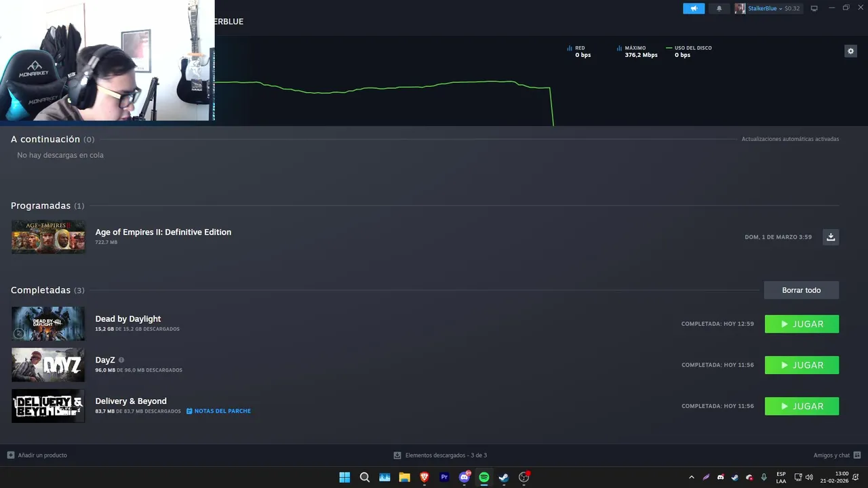Open Elementos descargados status
The image size is (868, 488).
440,455
